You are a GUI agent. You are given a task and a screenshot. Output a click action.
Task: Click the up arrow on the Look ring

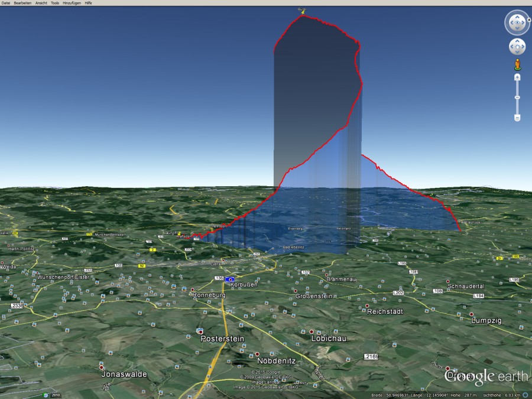point(517,17)
